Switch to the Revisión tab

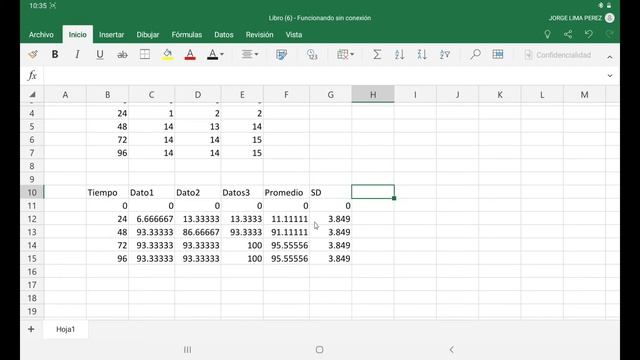click(x=260, y=35)
